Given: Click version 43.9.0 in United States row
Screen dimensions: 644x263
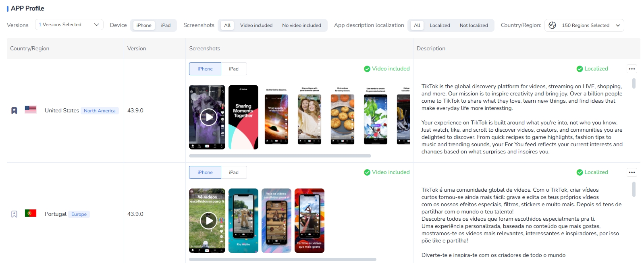Looking at the screenshot, I should point(135,110).
